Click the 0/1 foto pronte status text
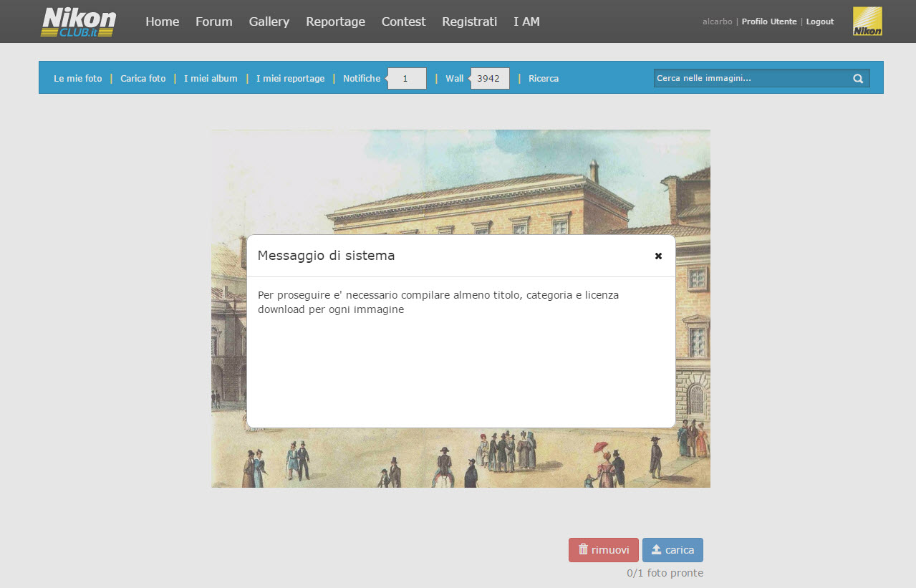Image resolution: width=916 pixels, height=588 pixels. (665, 573)
